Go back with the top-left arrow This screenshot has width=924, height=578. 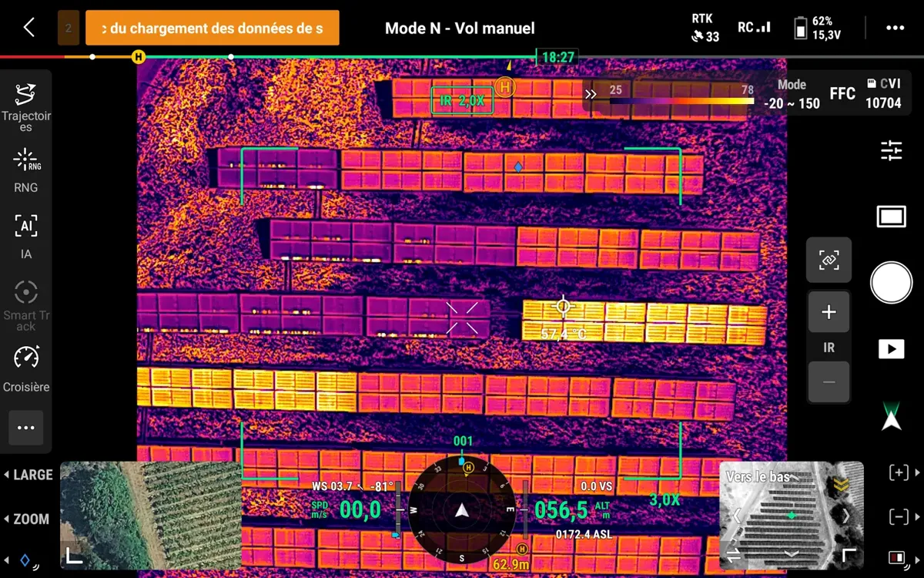28,28
